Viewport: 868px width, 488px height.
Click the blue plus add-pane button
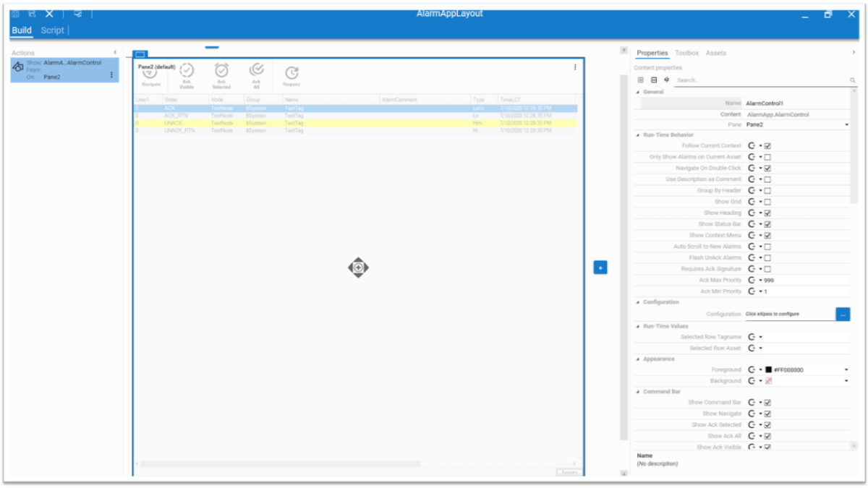(600, 267)
